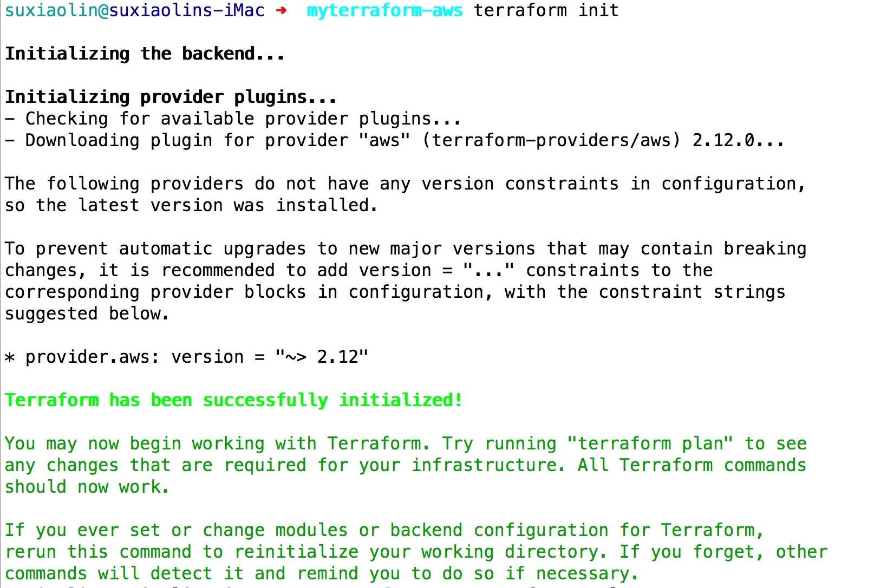
Task: Click the red arrow prompt symbol
Action: coord(281,10)
